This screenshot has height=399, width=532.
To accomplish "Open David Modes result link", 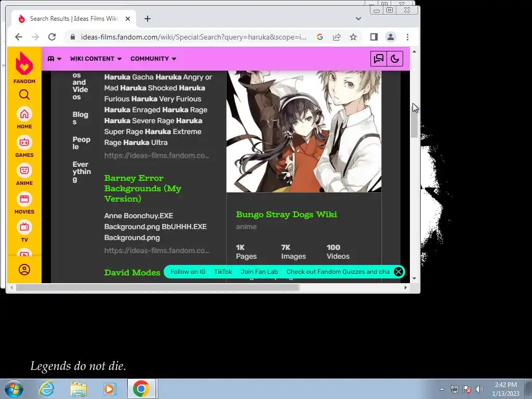I will pos(132,272).
